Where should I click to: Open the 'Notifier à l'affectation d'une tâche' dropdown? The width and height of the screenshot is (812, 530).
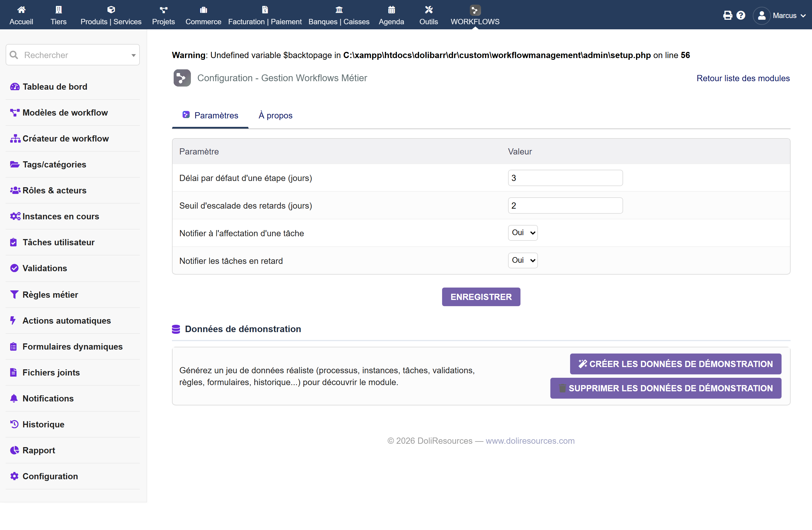523,233
